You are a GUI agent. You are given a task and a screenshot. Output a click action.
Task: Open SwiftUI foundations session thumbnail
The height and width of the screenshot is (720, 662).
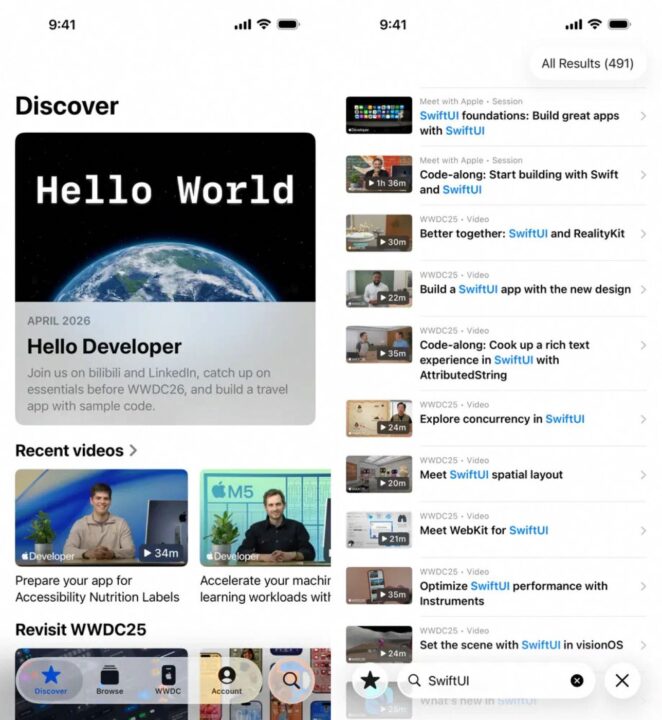tap(379, 115)
